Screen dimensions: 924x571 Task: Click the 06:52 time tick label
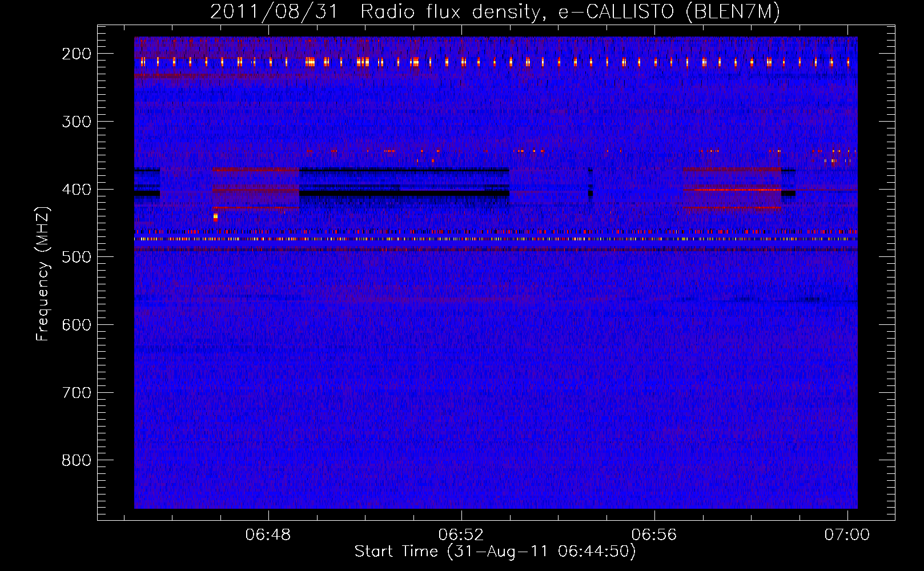pos(461,534)
